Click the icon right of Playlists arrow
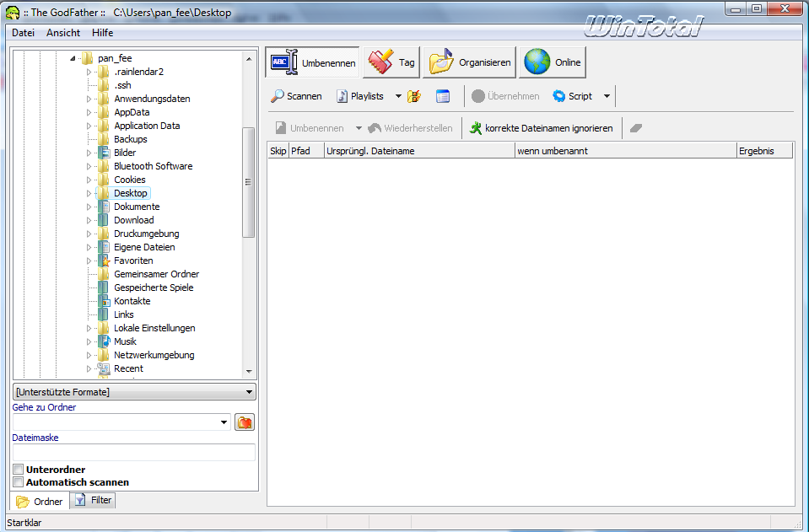The image size is (809, 532). pyautogui.click(x=414, y=96)
